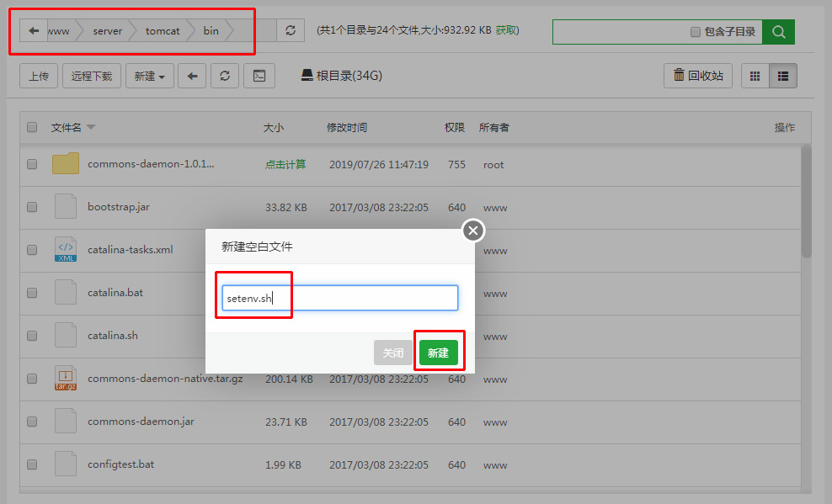Click the toolbar refresh icon button
Viewport: 832px width, 504px height.
[224, 76]
